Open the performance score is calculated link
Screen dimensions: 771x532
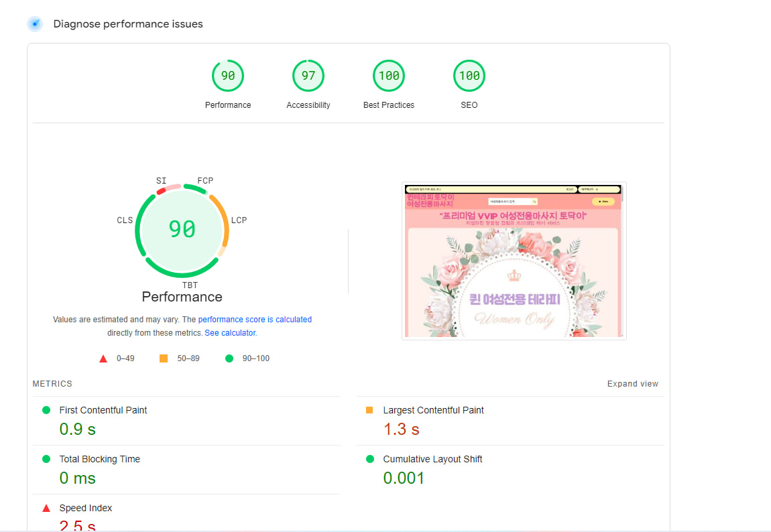point(255,320)
